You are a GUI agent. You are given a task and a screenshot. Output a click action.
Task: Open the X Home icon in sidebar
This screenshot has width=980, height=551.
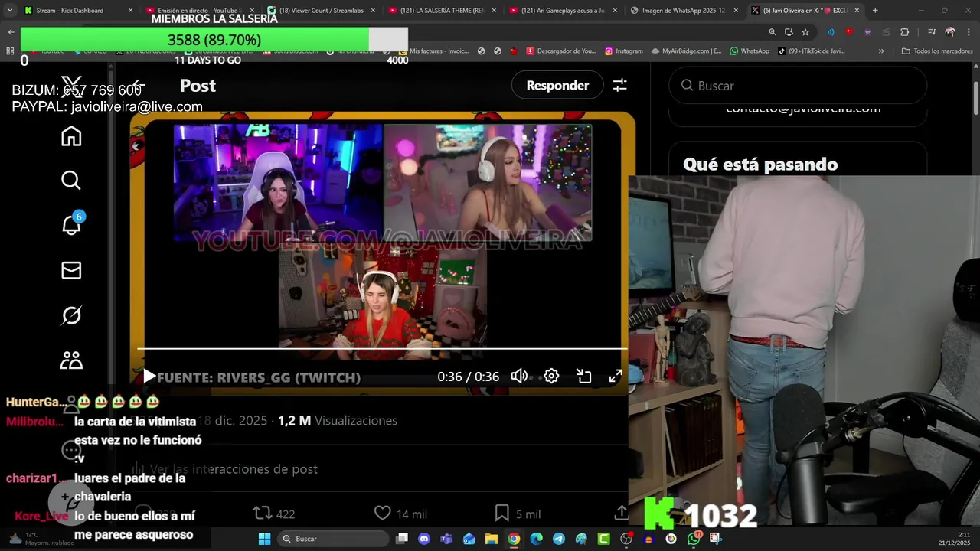click(71, 136)
